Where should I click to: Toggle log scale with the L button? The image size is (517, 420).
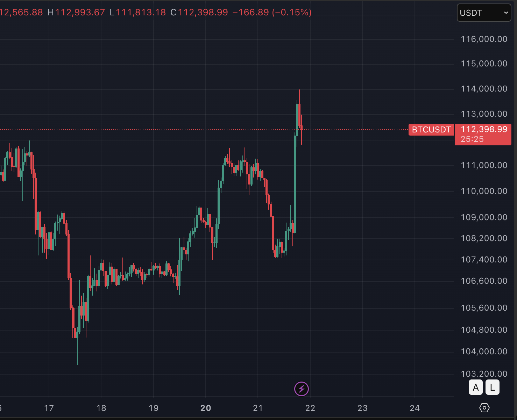(x=493, y=387)
